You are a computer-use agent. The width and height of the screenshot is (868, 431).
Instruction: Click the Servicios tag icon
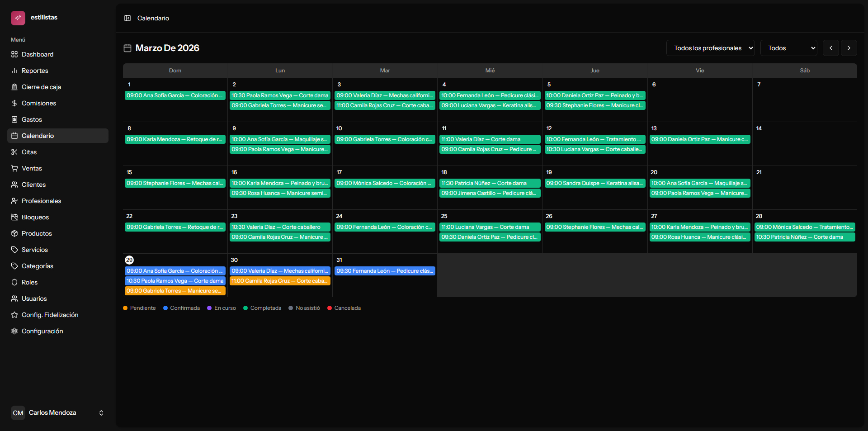[x=14, y=250]
